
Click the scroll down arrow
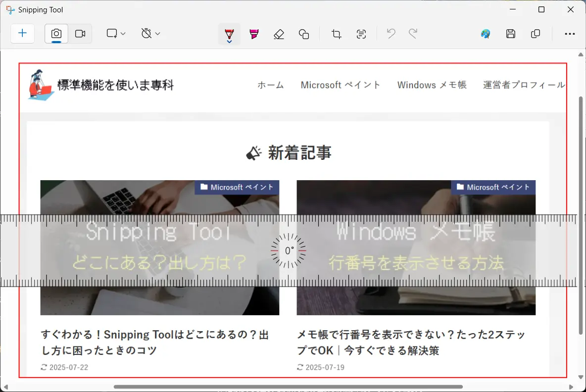(x=581, y=377)
